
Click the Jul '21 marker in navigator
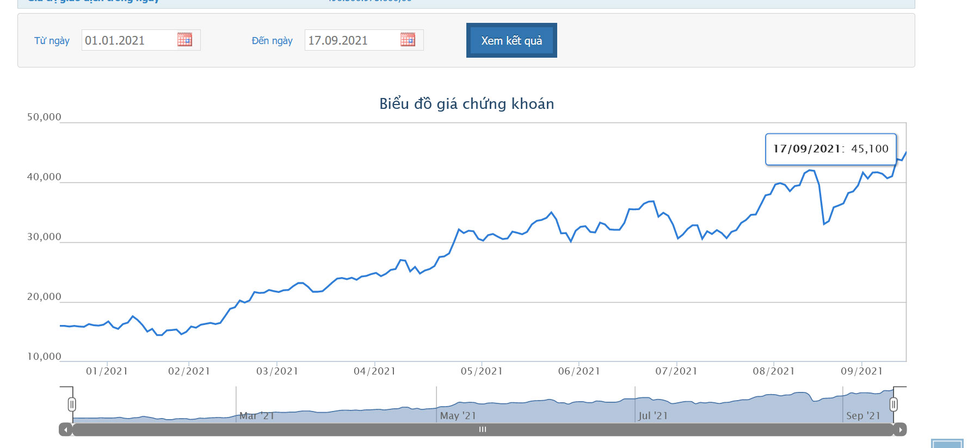click(x=653, y=416)
